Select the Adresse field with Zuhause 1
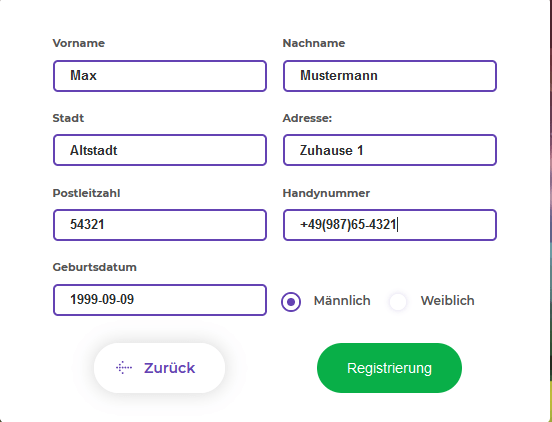The image size is (552, 422). tap(390, 150)
